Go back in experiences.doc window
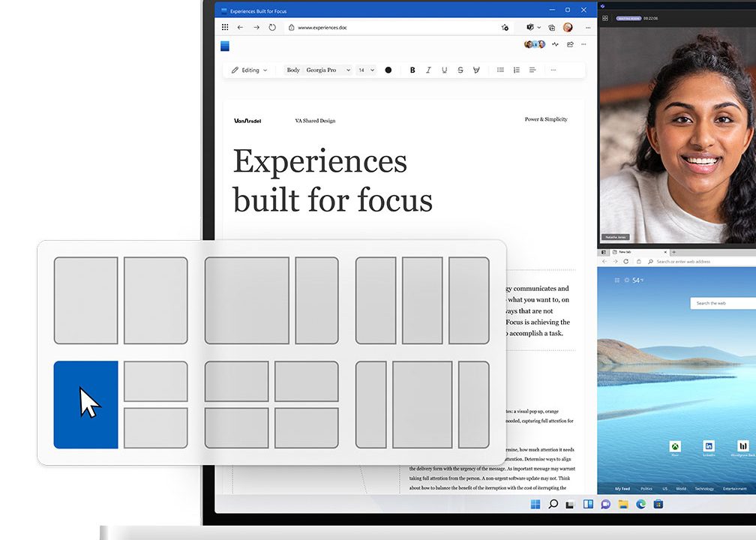Image resolution: width=756 pixels, height=540 pixels. 240,28
